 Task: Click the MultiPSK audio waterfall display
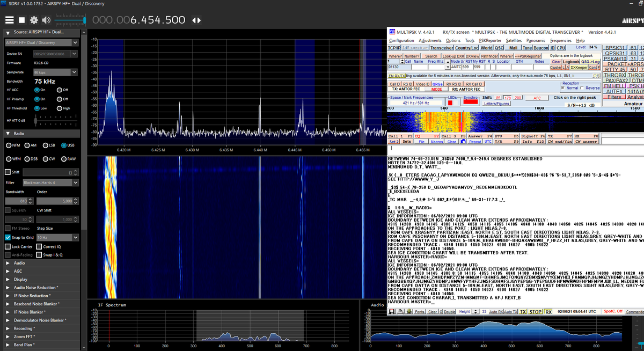pyautogui.click(x=515, y=121)
